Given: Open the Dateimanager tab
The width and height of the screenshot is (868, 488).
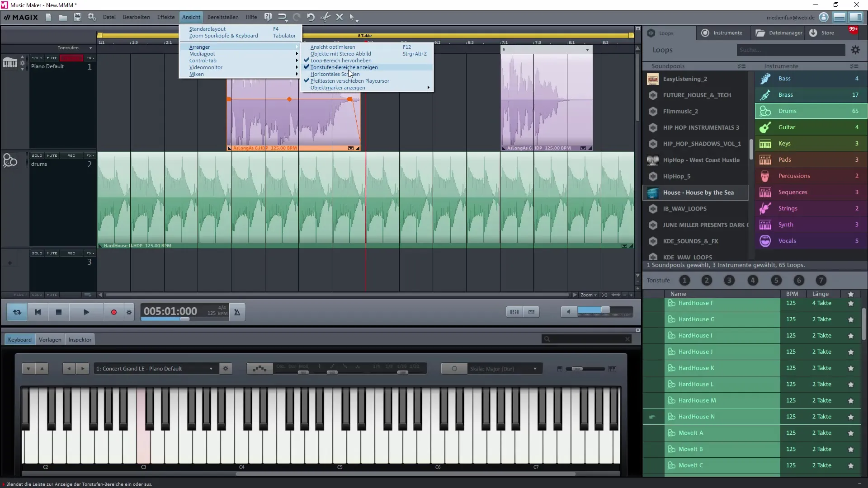Looking at the screenshot, I should [x=779, y=33].
